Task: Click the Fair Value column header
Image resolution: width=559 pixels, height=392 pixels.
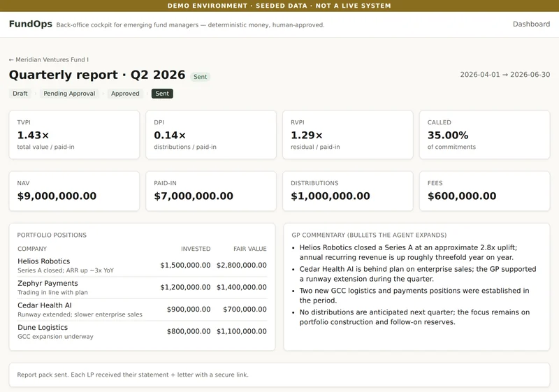Action: (x=250, y=249)
